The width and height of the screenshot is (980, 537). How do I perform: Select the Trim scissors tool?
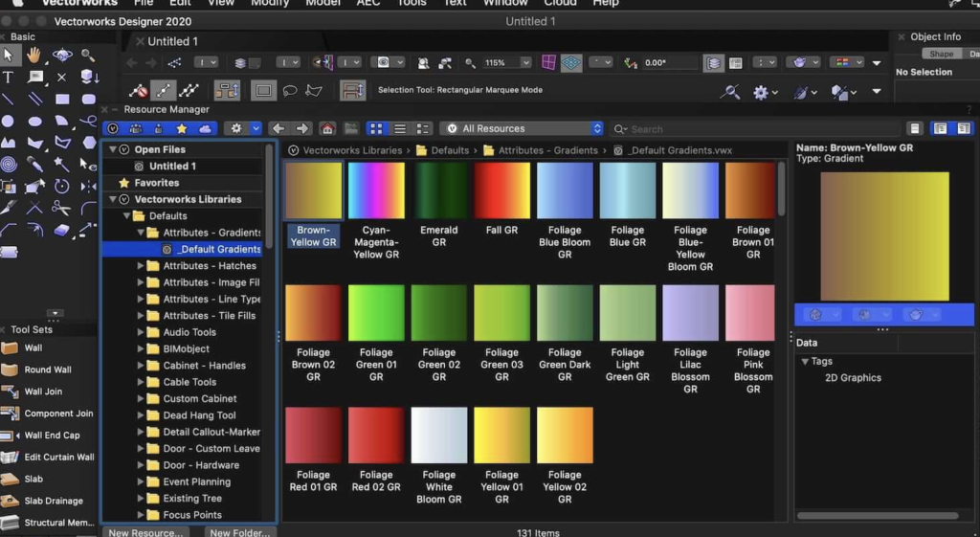[61, 208]
